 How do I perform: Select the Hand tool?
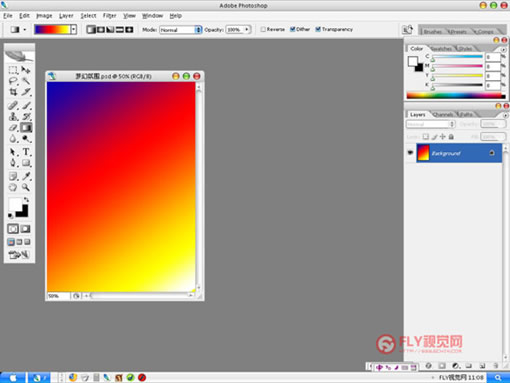tap(13, 187)
